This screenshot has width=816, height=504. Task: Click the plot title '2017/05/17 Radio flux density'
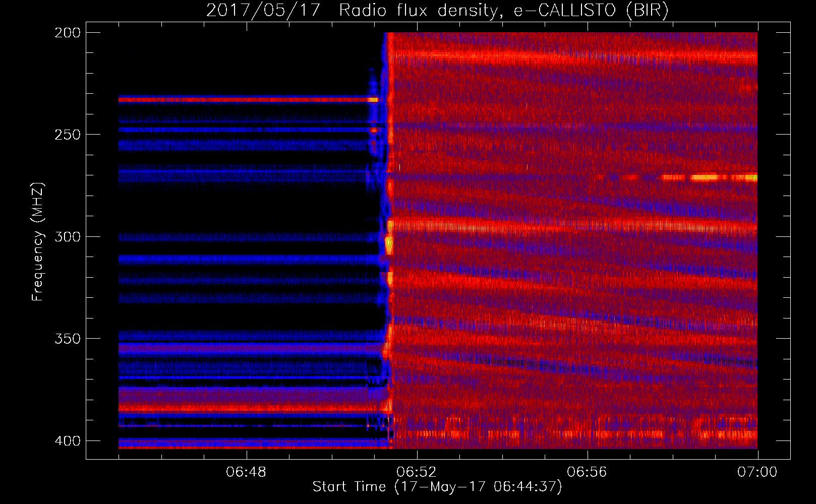437,10
